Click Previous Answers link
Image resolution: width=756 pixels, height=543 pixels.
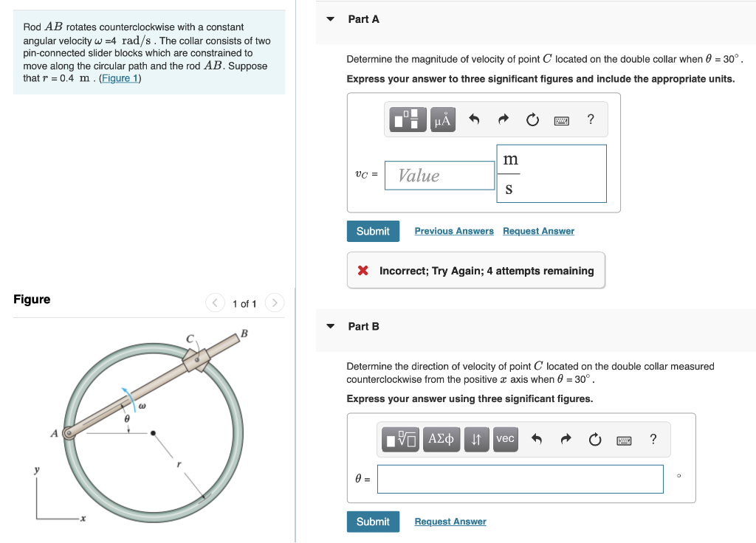point(453,231)
